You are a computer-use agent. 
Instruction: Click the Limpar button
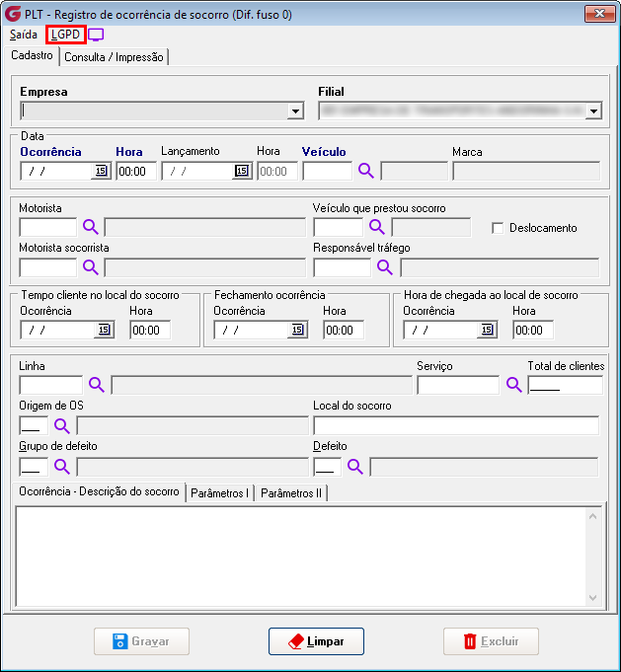click(316, 641)
